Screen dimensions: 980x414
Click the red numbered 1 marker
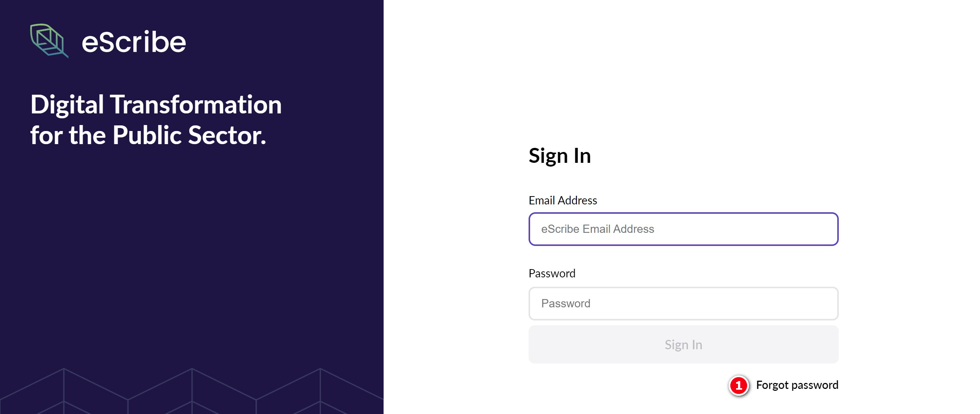pos(738,386)
